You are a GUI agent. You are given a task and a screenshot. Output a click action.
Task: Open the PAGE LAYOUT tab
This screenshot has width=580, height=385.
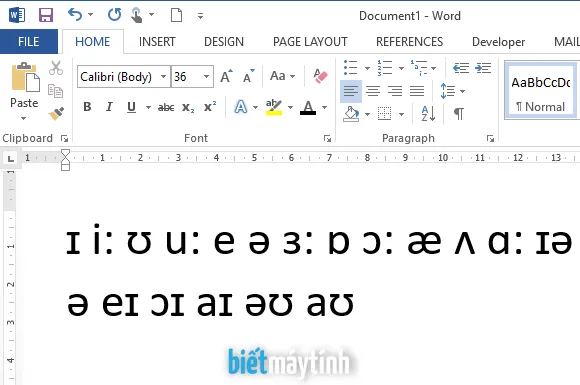(x=310, y=41)
